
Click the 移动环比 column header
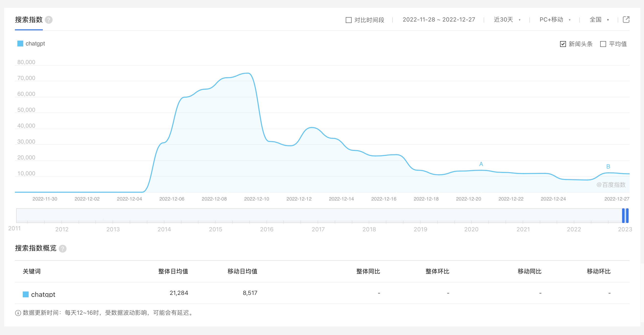[598, 271]
